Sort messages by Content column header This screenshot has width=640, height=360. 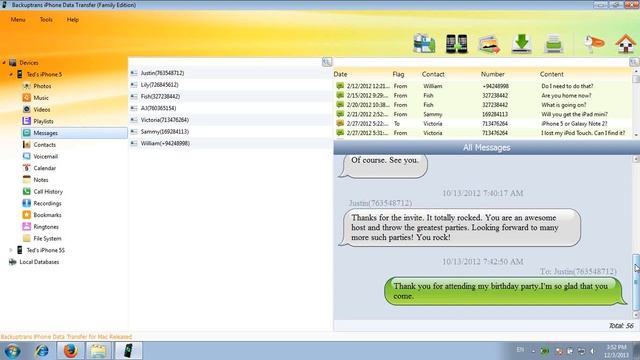(x=551, y=74)
